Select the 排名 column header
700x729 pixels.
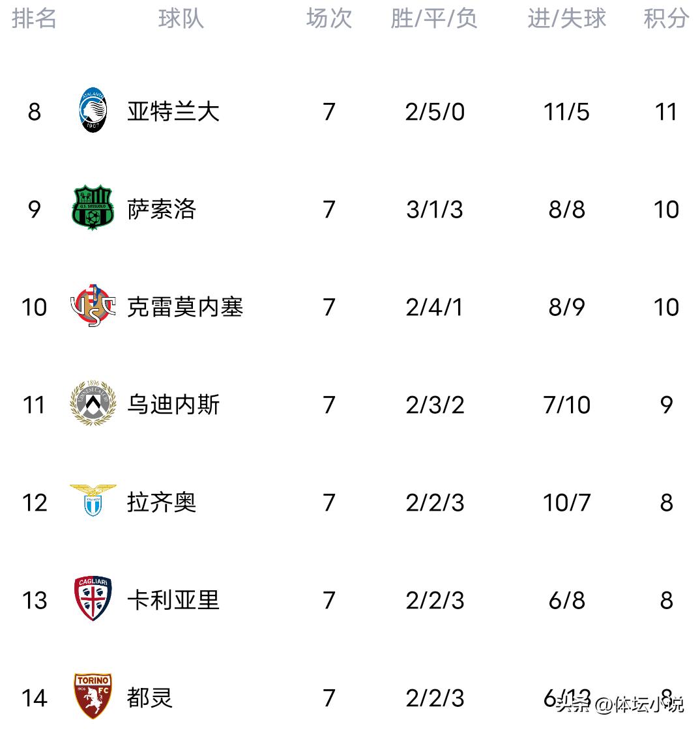[x=34, y=18]
